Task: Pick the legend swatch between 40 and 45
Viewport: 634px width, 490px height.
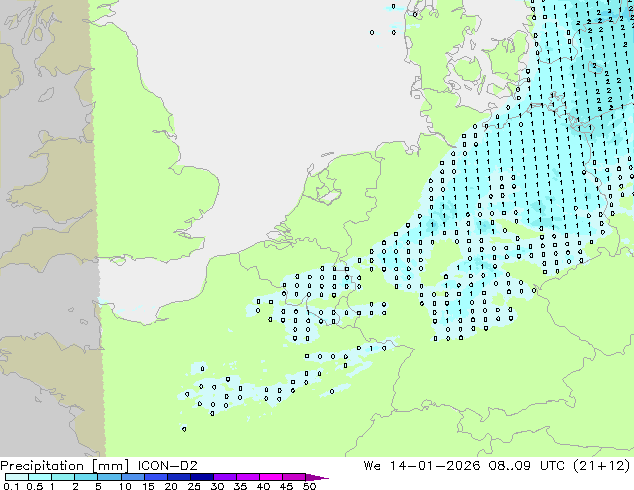Action: click(271, 477)
